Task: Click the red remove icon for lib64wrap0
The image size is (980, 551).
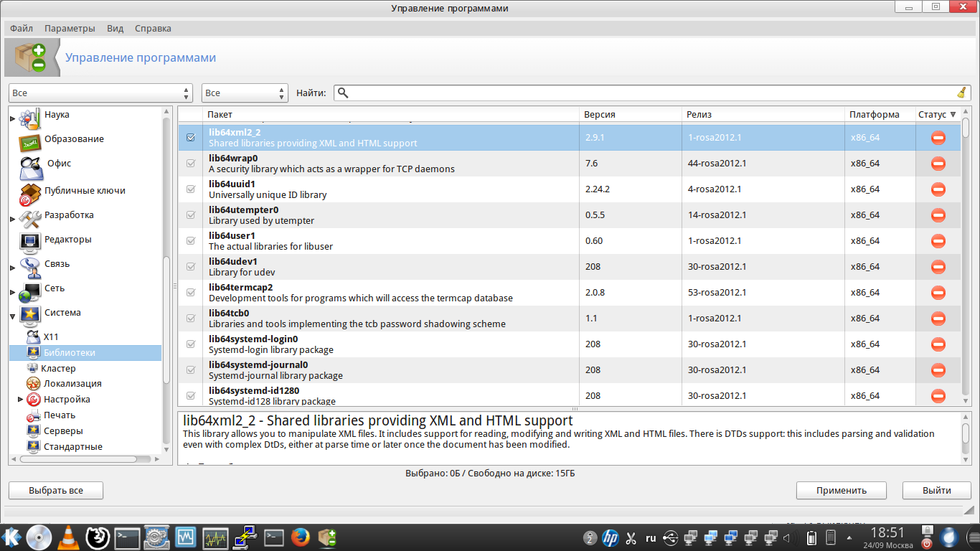Action: click(938, 164)
